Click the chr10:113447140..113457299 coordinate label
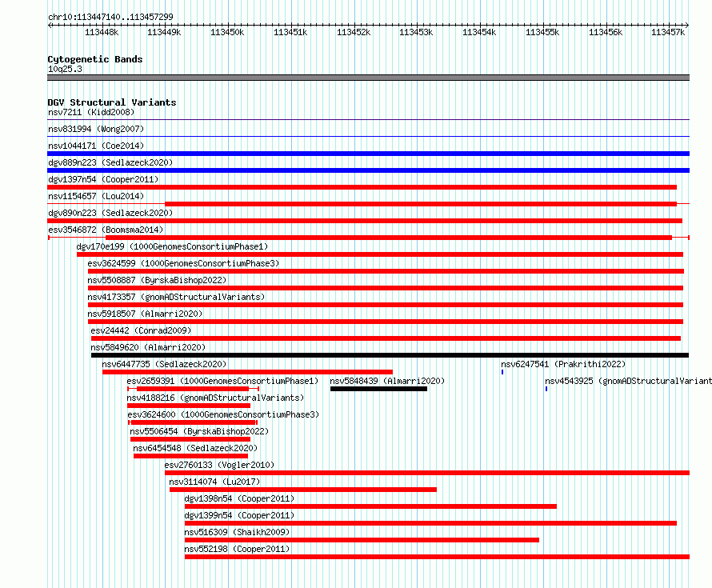 click(110, 17)
